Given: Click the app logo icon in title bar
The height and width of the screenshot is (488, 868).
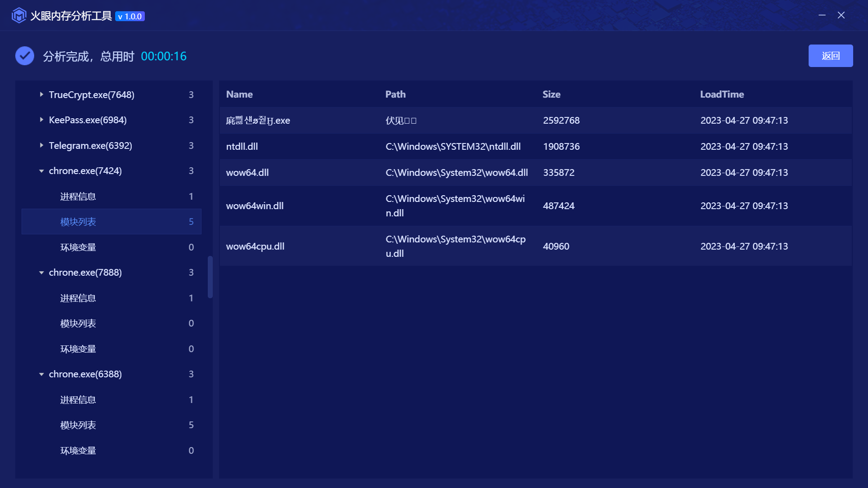Looking at the screenshot, I should point(19,16).
